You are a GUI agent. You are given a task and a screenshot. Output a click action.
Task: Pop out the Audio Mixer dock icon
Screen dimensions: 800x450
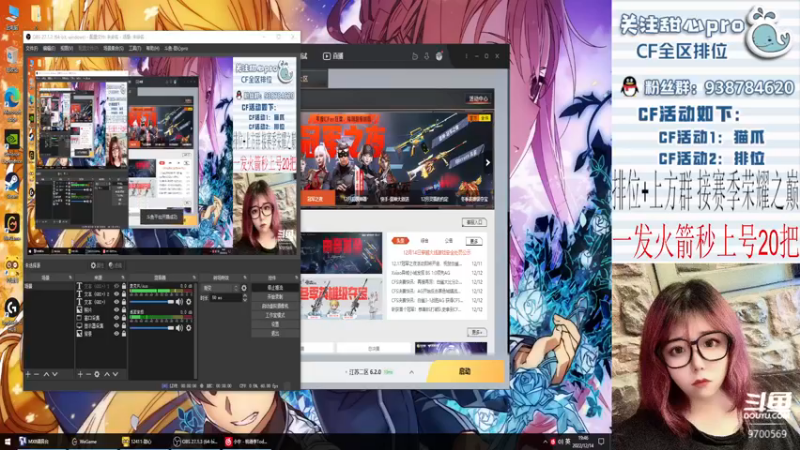(194, 278)
